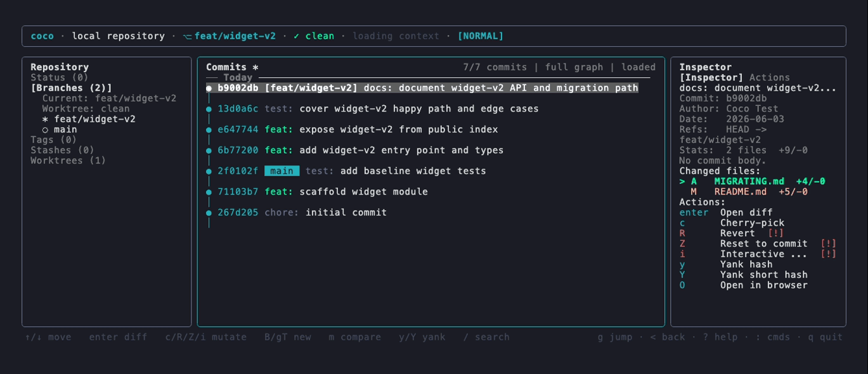Select commit 13d0a6c cover widget-v2 happy path

[x=372, y=109]
